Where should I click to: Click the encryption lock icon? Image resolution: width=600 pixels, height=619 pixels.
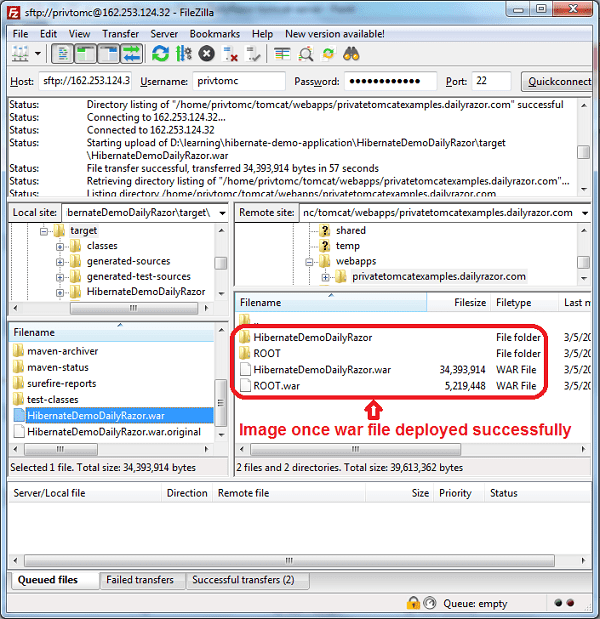coord(413,603)
